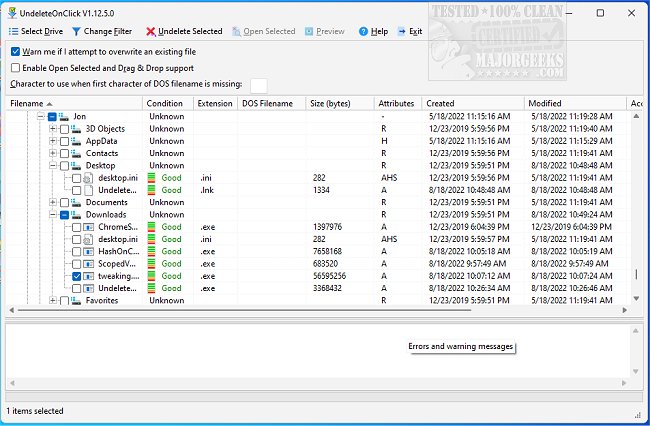Click size value 56595256
The width and height of the screenshot is (650, 426).
pos(330,276)
